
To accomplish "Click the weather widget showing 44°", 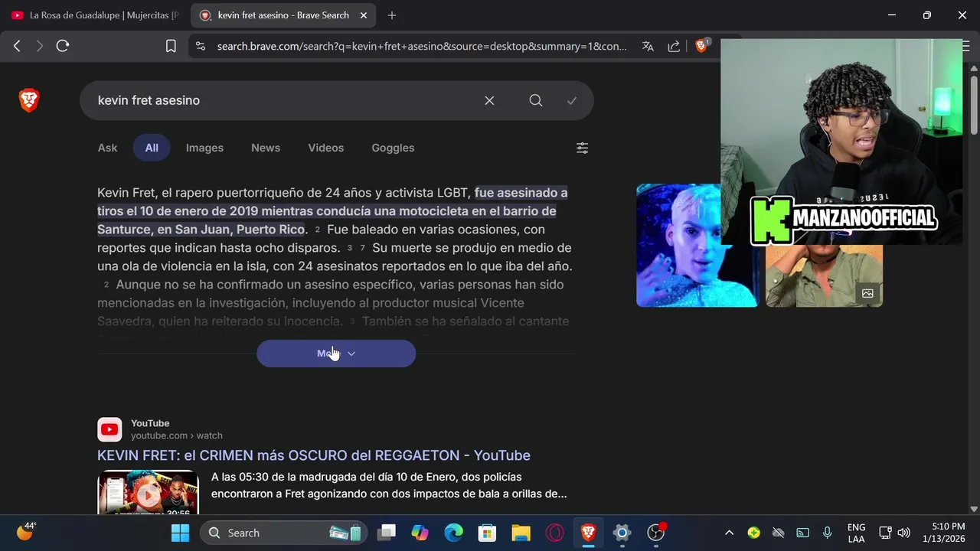I will (26, 531).
